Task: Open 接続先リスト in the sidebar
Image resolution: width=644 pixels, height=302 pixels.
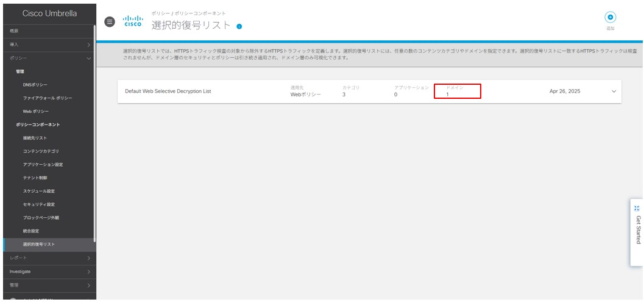Action: click(35, 138)
